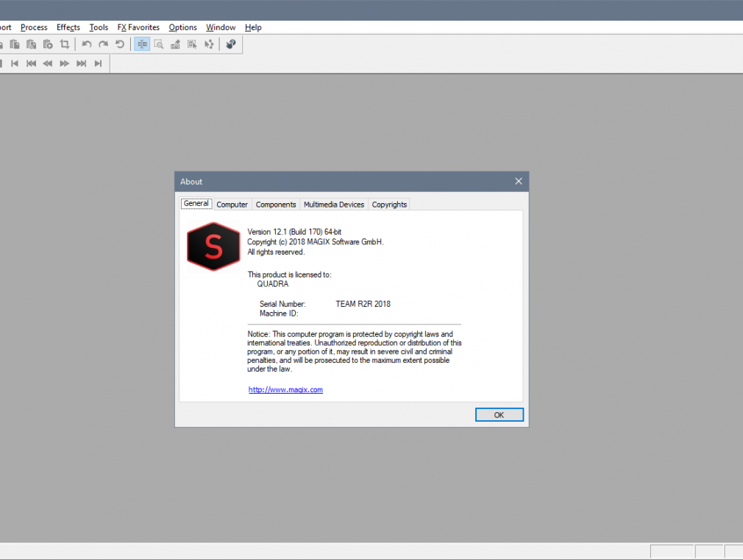Switch to the Multimedia Devices tab

pyautogui.click(x=333, y=205)
